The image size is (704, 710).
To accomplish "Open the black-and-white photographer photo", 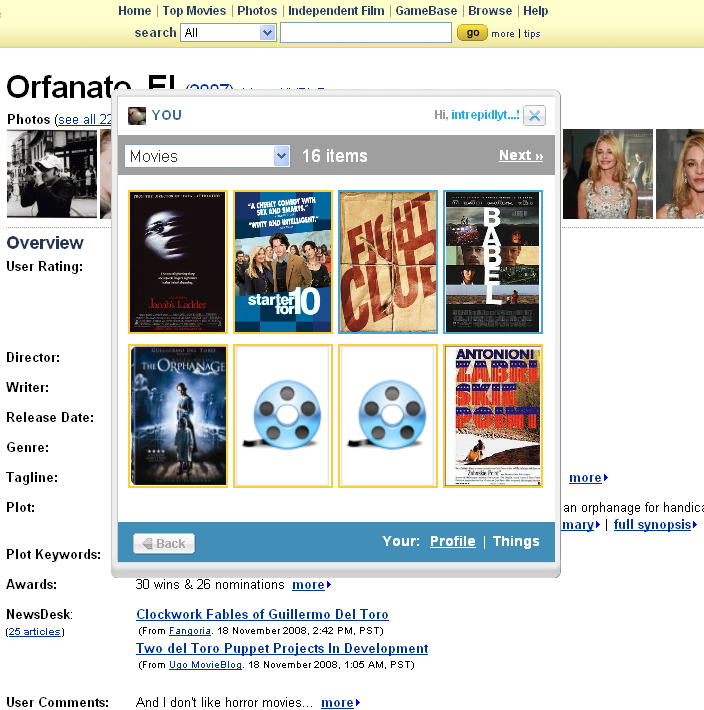I will pyautogui.click(x=52, y=174).
